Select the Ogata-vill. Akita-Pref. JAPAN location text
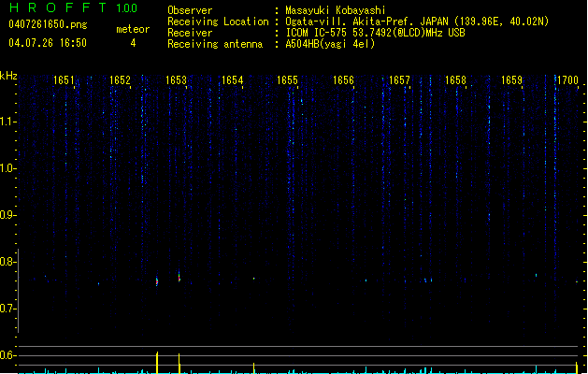The image size is (588, 374). click(417, 22)
